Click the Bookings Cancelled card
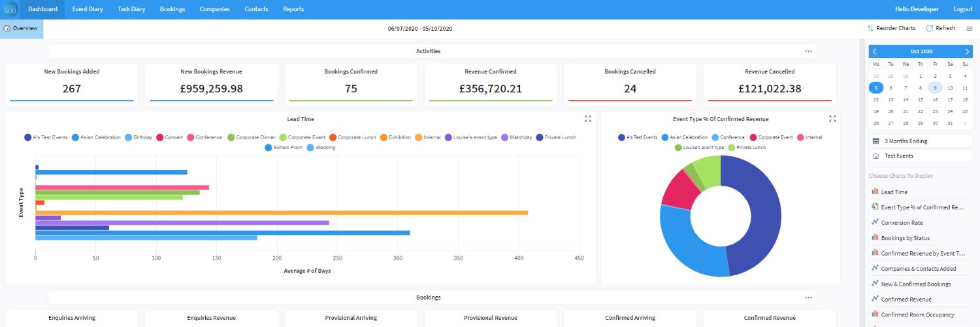Viewport: 980px width, 327px height. coord(630,83)
